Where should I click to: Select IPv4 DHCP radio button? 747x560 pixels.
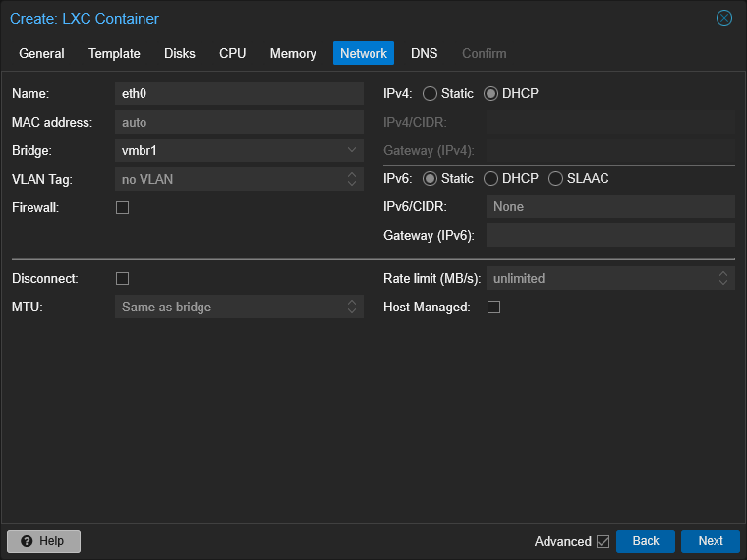[x=490, y=93]
